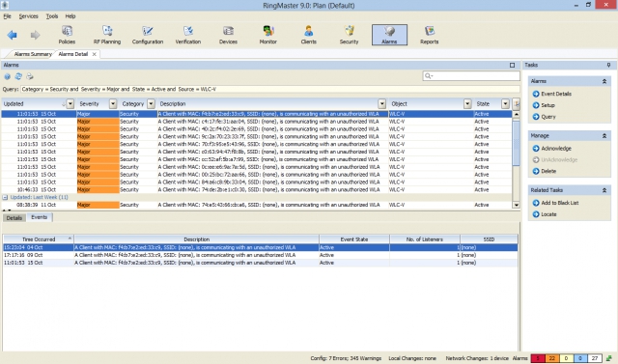Click the column chooser icon after State
This screenshot has width=618, height=364.
517,104
